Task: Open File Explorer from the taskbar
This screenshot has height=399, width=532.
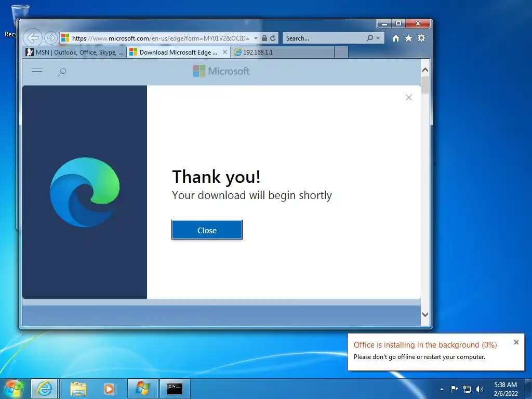Action: pos(78,389)
